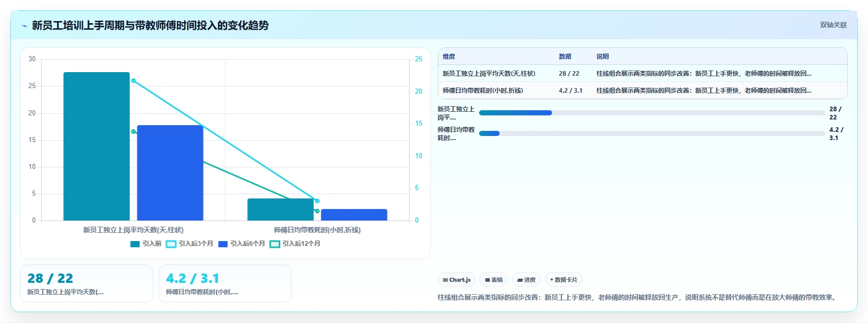
Task: Click the top cyan line point near 22
Action: click(133, 81)
